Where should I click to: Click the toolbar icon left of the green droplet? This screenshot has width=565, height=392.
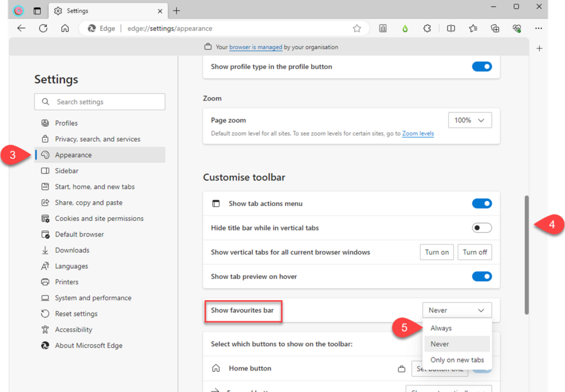click(383, 29)
